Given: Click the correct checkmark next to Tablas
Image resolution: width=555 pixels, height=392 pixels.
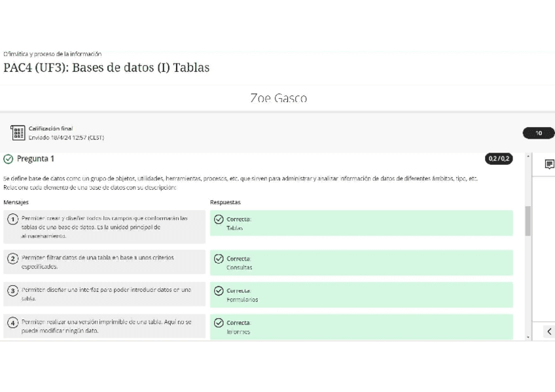Looking at the screenshot, I should (x=219, y=220).
